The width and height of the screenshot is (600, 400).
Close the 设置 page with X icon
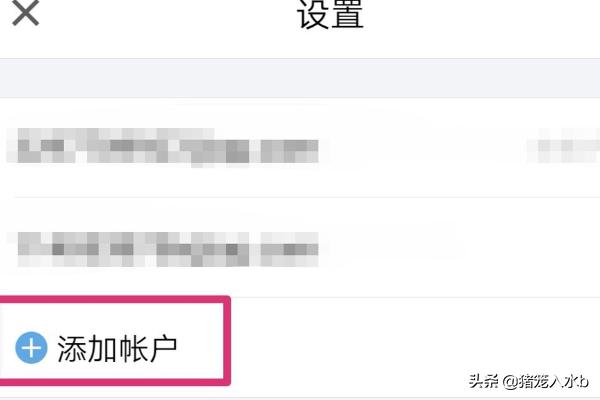26,12
